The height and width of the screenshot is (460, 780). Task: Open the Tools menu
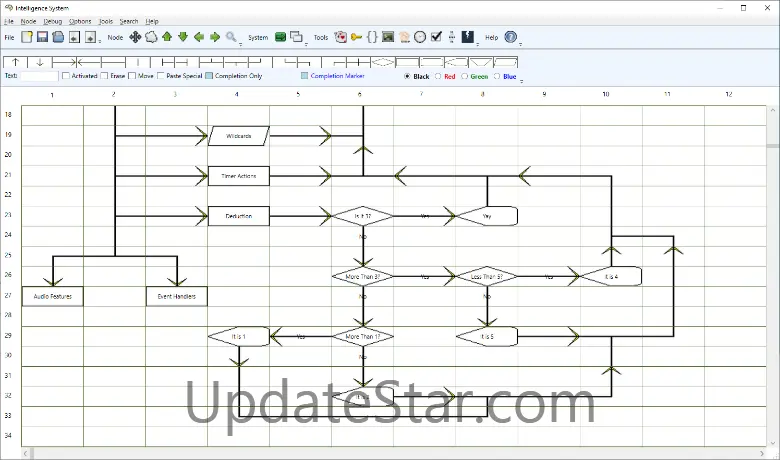[105, 21]
